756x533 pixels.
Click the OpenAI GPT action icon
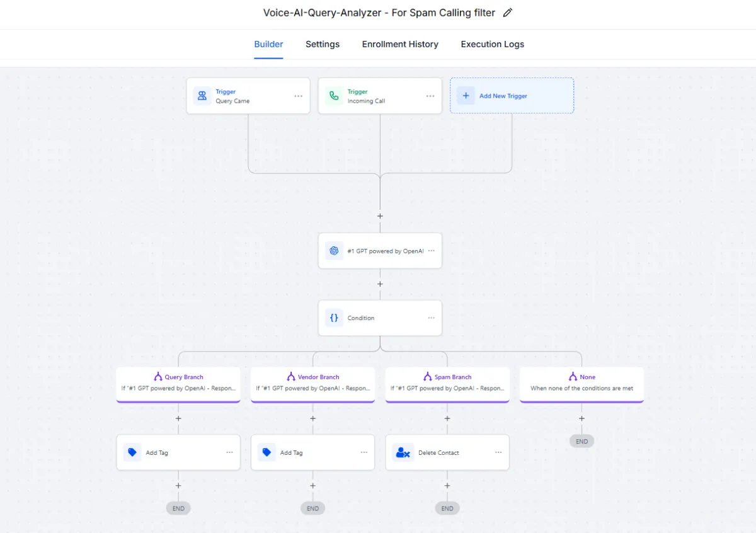coord(334,251)
